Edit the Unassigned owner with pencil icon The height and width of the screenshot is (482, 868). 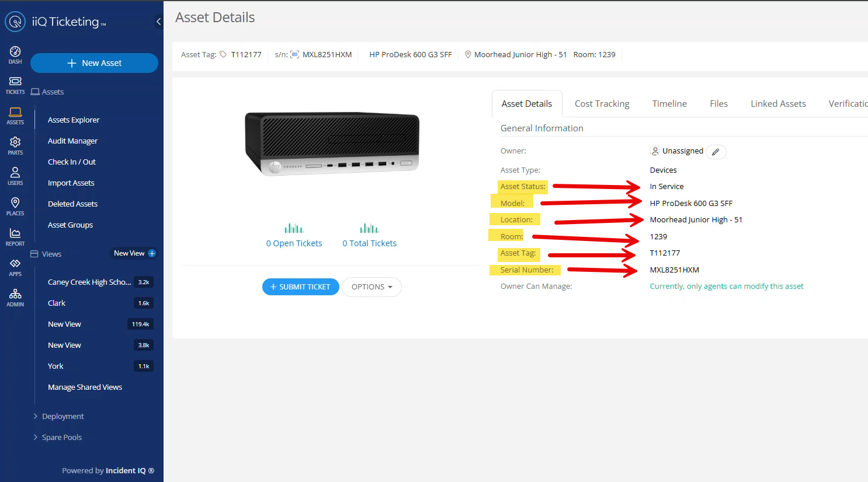point(716,151)
